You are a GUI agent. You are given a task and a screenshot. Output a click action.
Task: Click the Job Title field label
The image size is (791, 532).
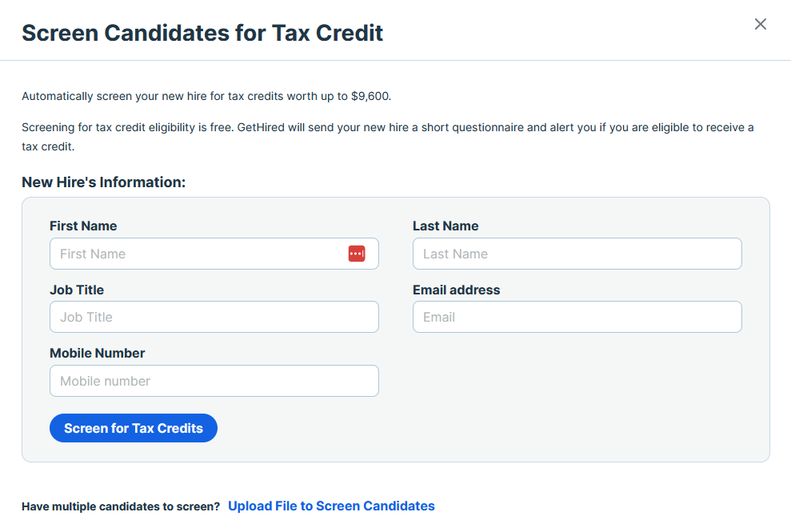coord(77,290)
